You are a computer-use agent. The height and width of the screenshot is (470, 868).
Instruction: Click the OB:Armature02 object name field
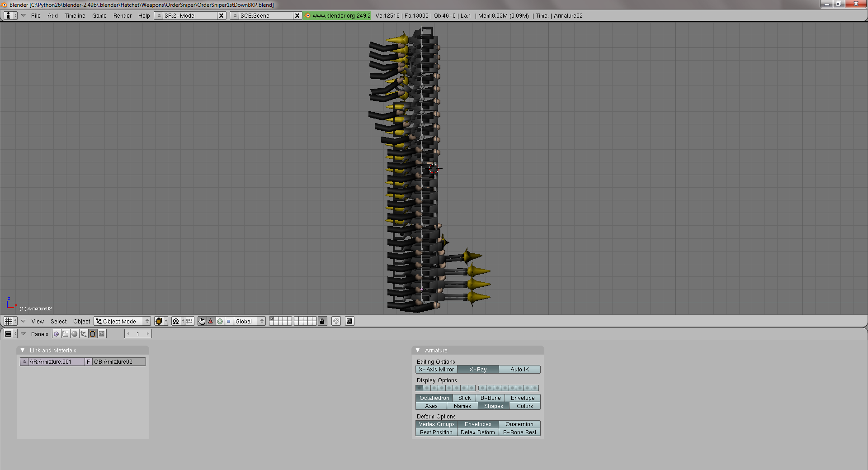tap(119, 362)
